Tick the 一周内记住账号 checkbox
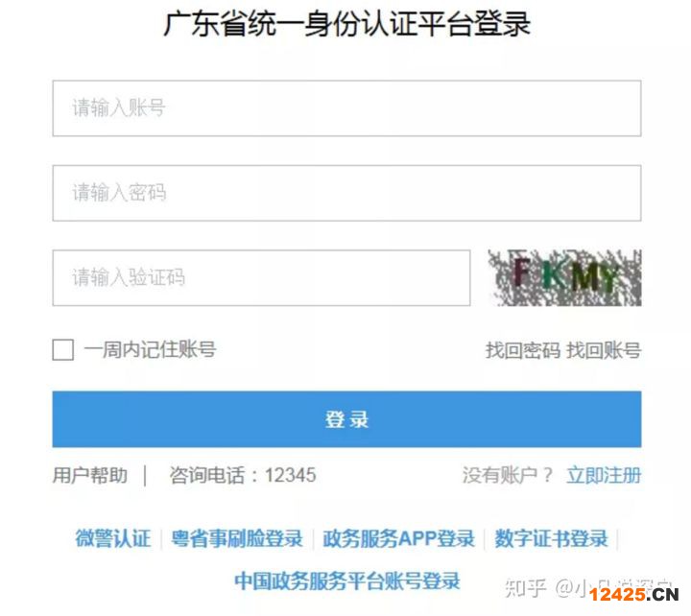 click(x=63, y=349)
